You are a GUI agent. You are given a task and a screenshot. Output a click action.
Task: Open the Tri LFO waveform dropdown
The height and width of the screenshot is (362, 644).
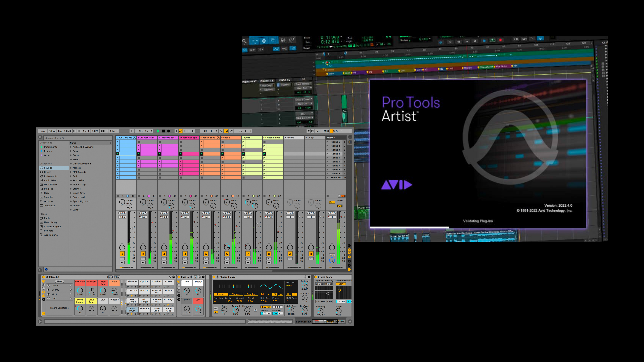coord(265,294)
